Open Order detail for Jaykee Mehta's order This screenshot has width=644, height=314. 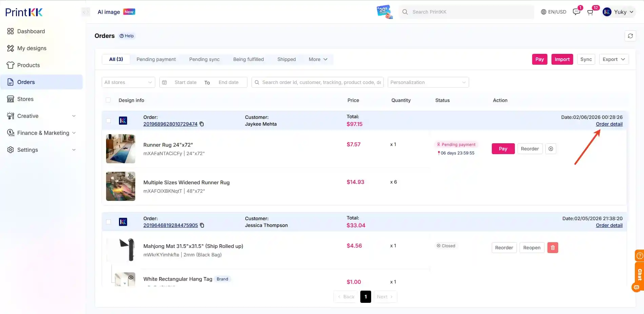609,124
